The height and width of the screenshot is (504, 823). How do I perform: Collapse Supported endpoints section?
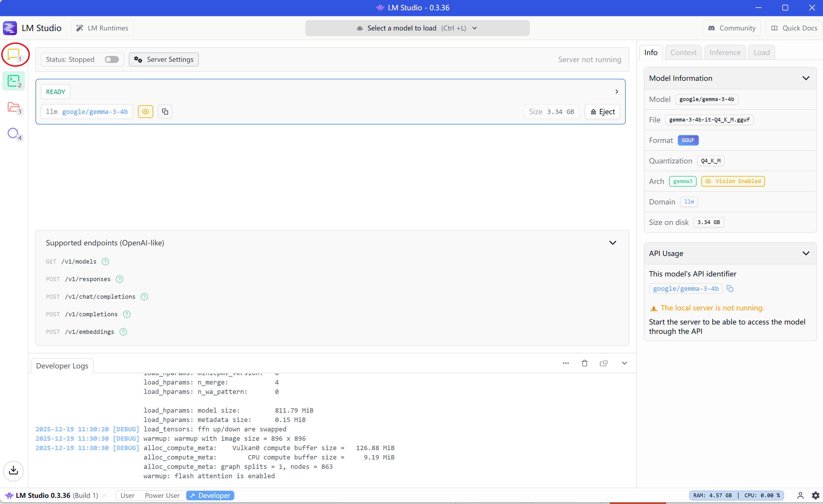point(612,243)
